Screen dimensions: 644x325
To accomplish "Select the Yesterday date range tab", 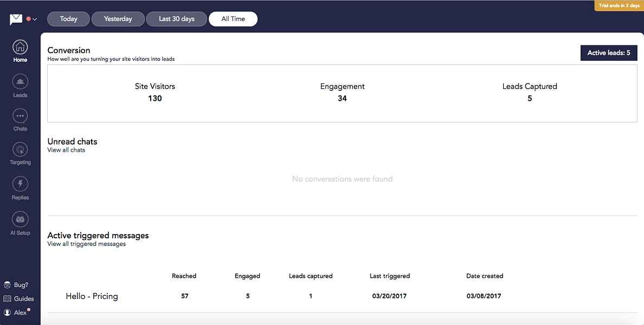I will 118,18.
